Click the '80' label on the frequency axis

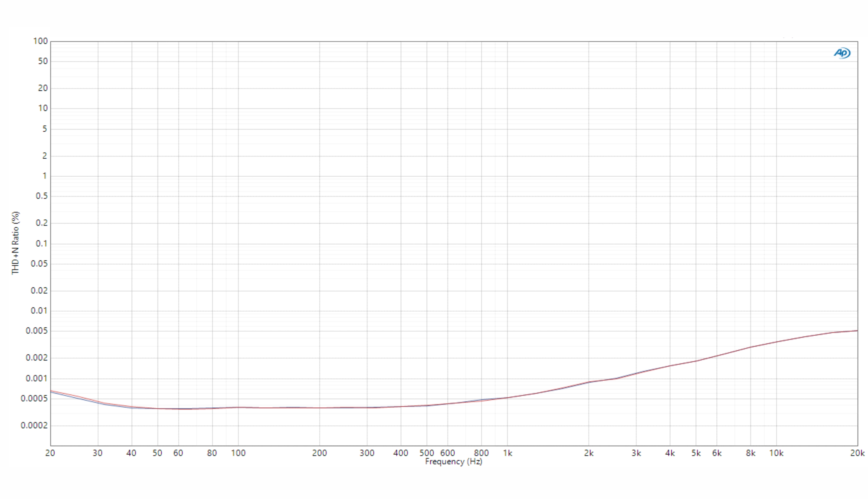click(212, 453)
